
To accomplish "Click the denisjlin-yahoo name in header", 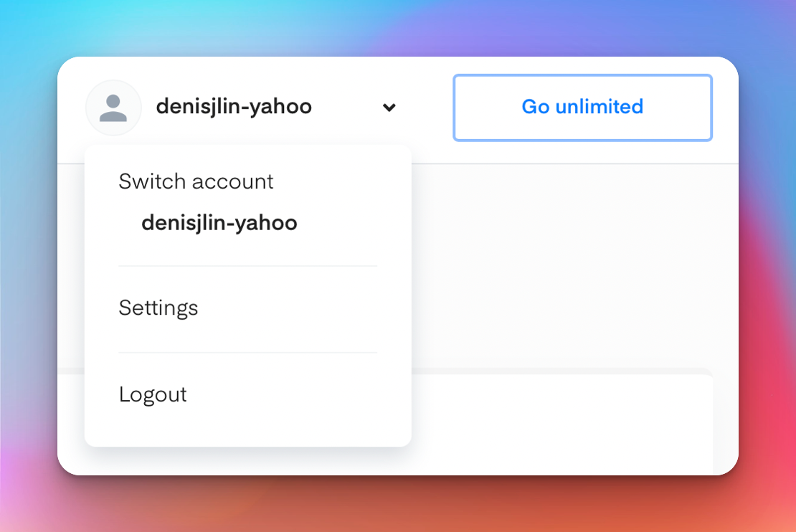I will [234, 107].
